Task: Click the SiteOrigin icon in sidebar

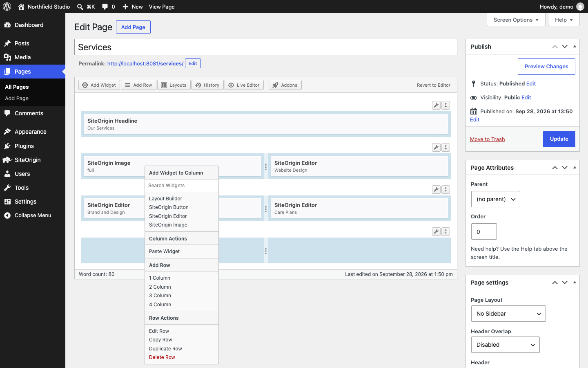Action: [x=7, y=160]
